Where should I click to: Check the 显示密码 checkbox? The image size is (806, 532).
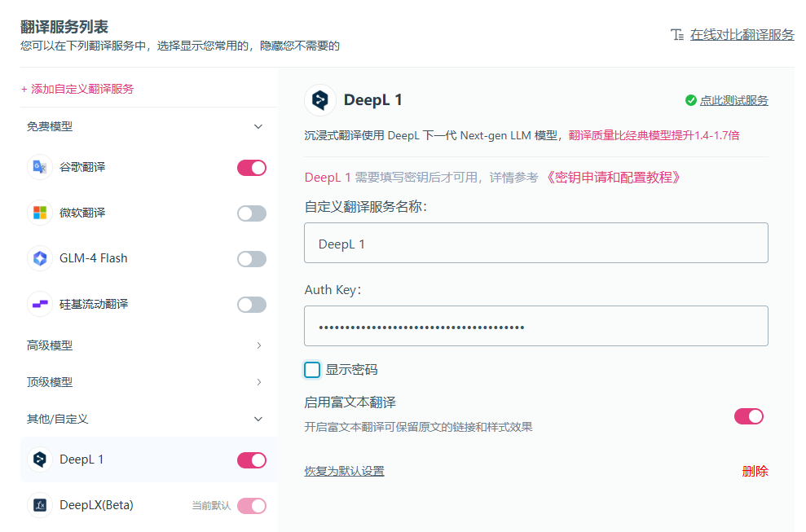pyautogui.click(x=312, y=370)
